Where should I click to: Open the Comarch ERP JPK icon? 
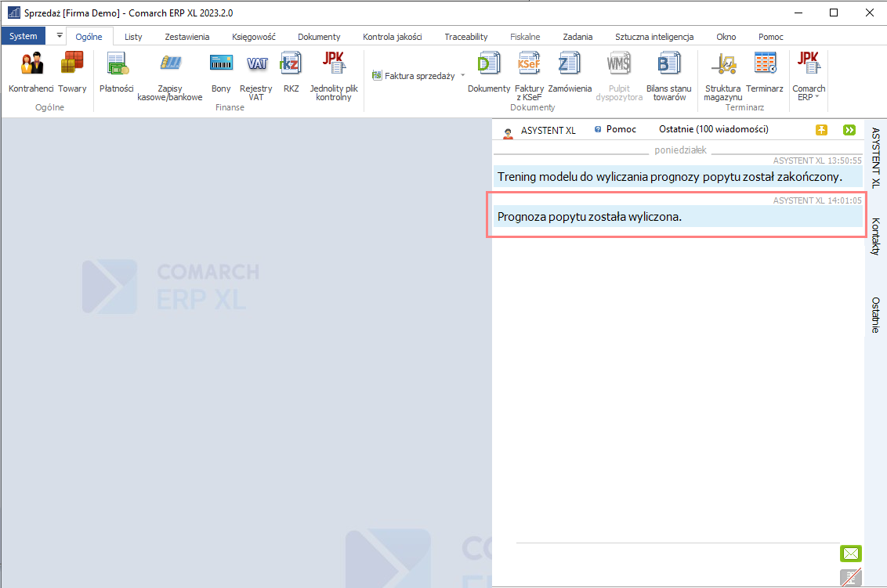coord(809,63)
